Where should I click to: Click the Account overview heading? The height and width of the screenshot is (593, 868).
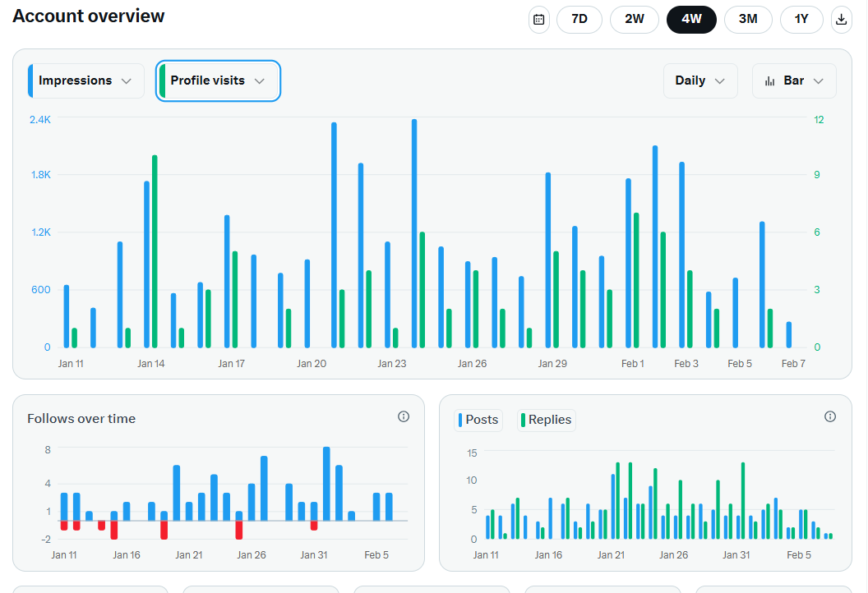(x=89, y=16)
